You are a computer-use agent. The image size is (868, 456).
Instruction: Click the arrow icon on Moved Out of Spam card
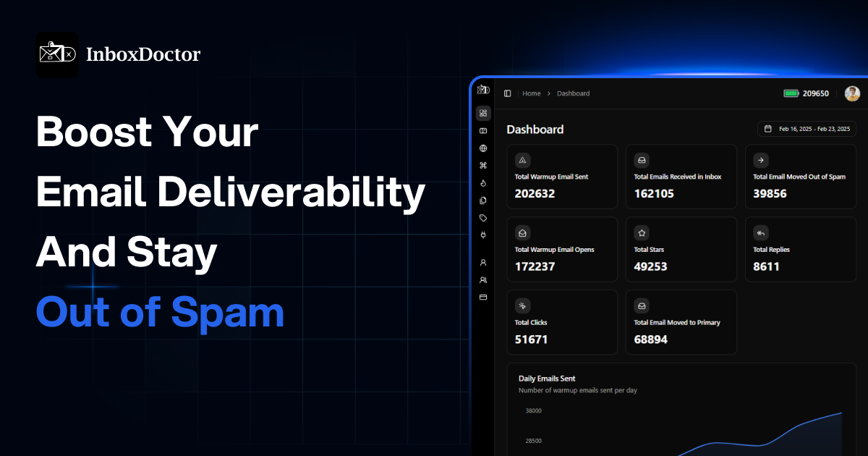(761, 160)
